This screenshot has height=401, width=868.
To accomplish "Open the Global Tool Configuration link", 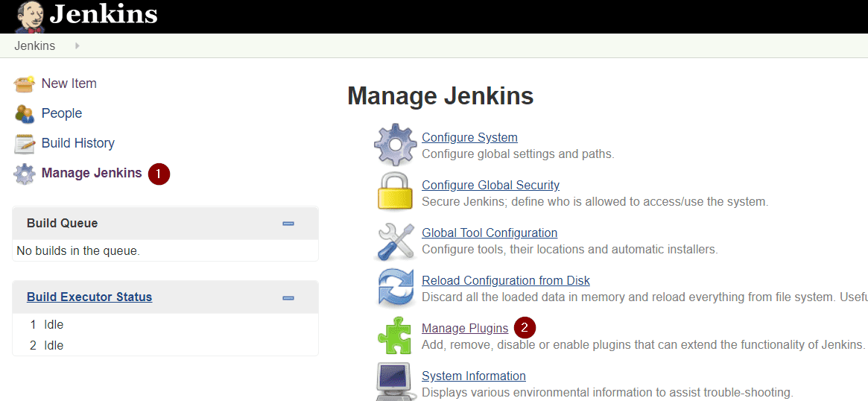I will pos(490,233).
